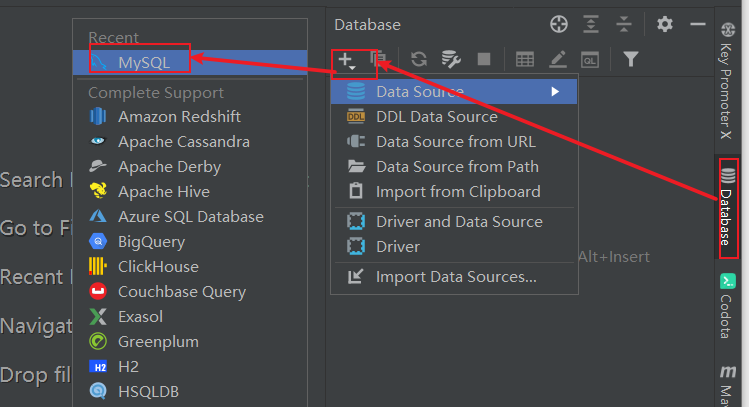This screenshot has width=749, height=407.
Task: Open the table editor grid icon
Action: pyautogui.click(x=524, y=59)
